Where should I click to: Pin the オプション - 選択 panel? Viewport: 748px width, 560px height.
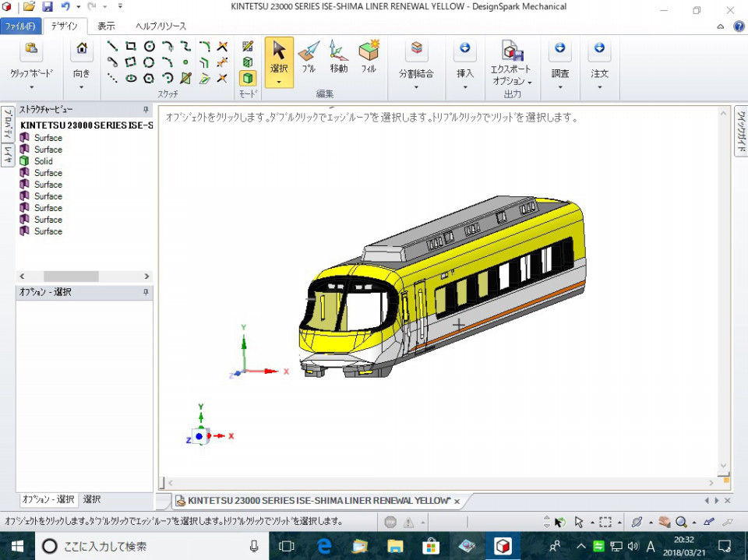146,292
